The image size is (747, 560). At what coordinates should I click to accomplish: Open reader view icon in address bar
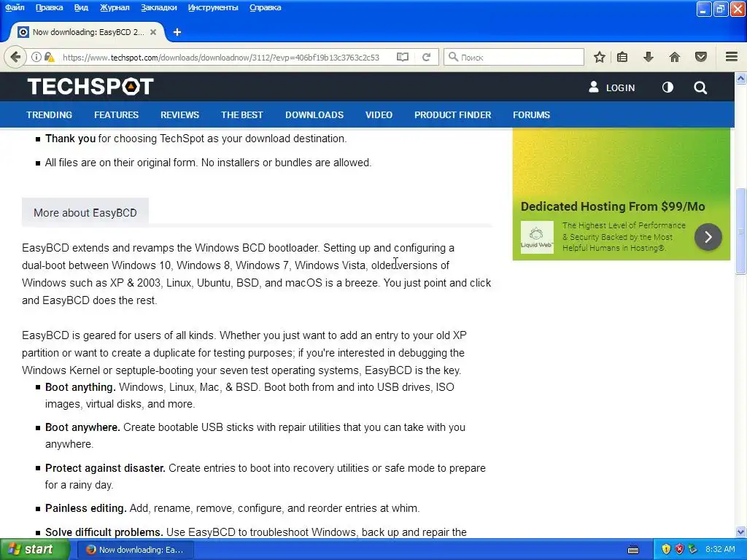tap(403, 57)
